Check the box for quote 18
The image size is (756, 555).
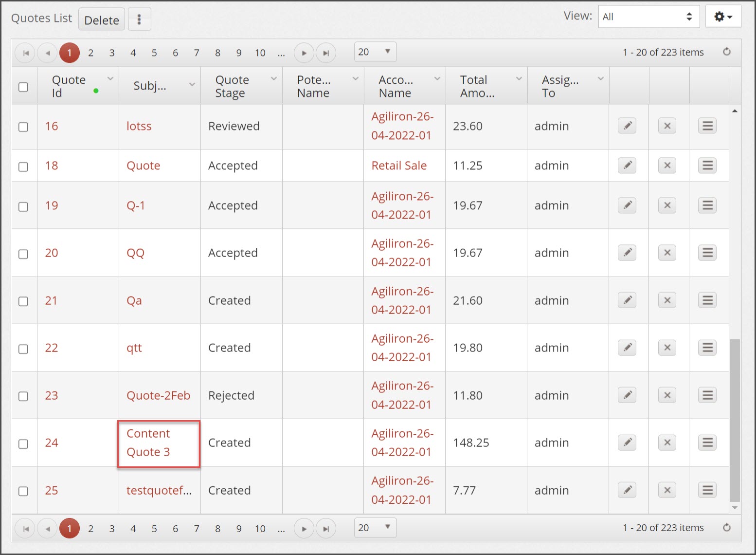click(23, 166)
